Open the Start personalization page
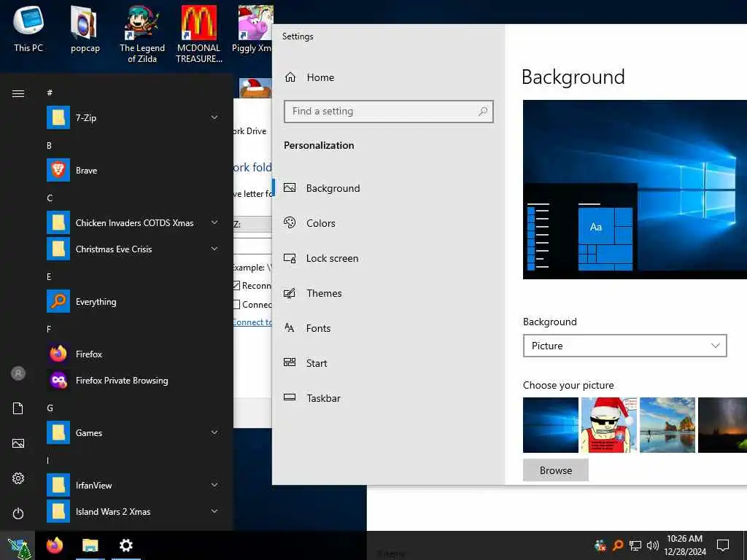 (388, 363)
